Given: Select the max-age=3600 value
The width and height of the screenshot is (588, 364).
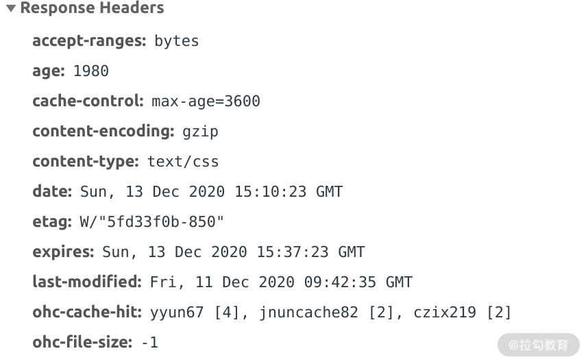Looking at the screenshot, I should pyautogui.click(x=206, y=101).
